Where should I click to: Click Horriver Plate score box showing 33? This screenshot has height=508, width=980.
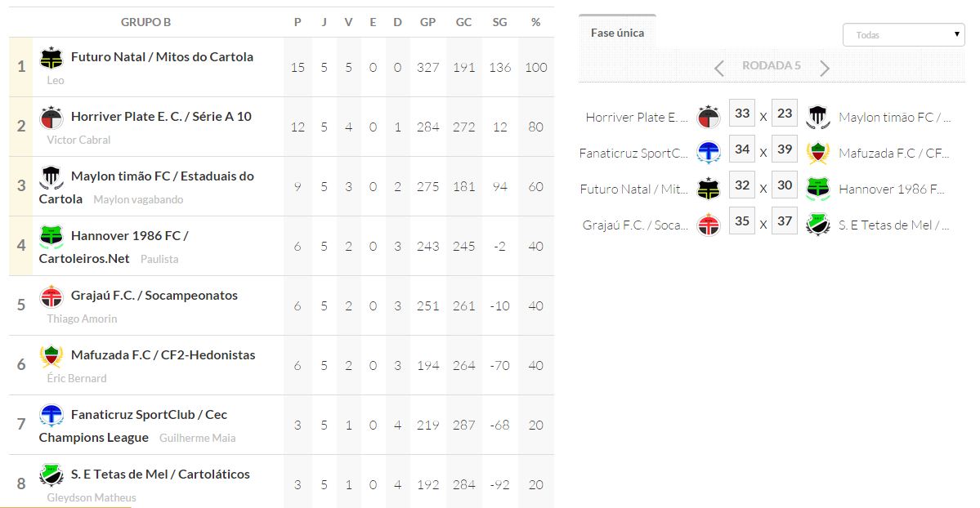coord(742,114)
